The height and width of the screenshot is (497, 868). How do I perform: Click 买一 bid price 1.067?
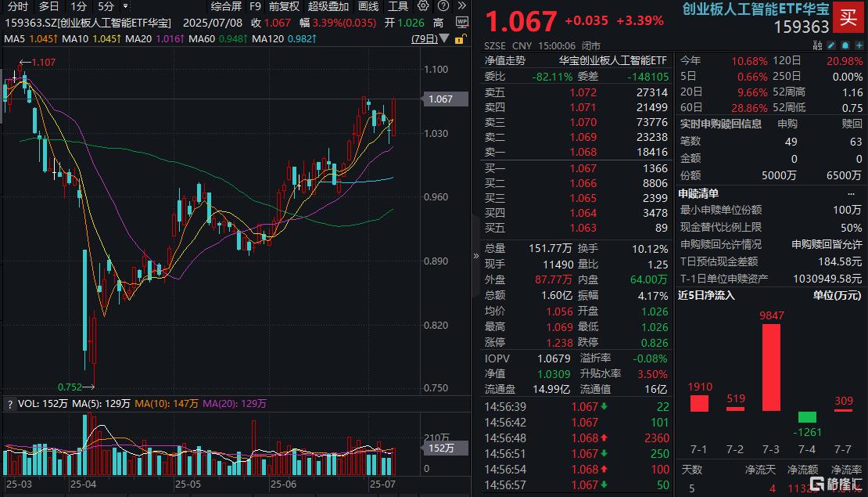point(583,168)
